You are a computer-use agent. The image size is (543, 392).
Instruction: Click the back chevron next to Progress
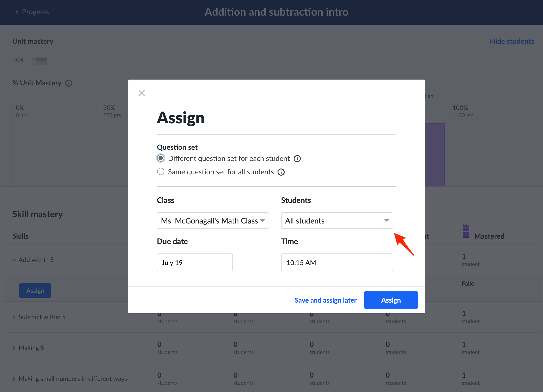17,12
